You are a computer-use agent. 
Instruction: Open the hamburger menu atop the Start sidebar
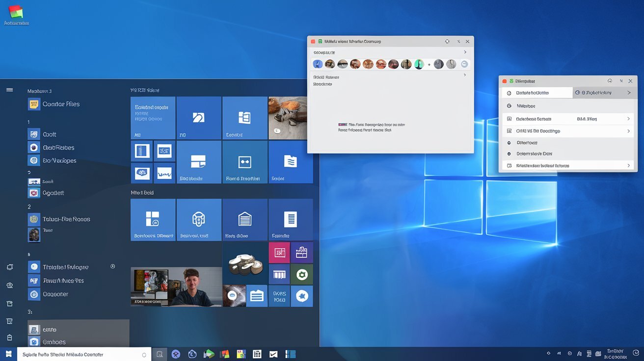9,90
